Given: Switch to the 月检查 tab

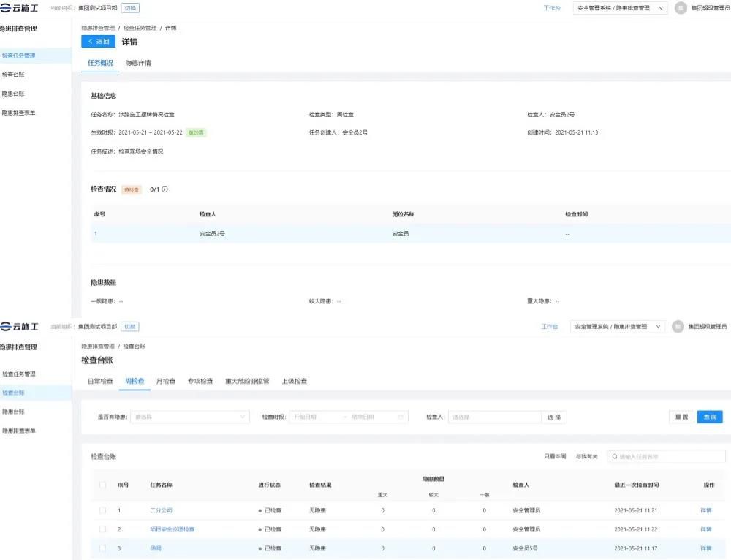Looking at the screenshot, I should pyautogui.click(x=166, y=381).
